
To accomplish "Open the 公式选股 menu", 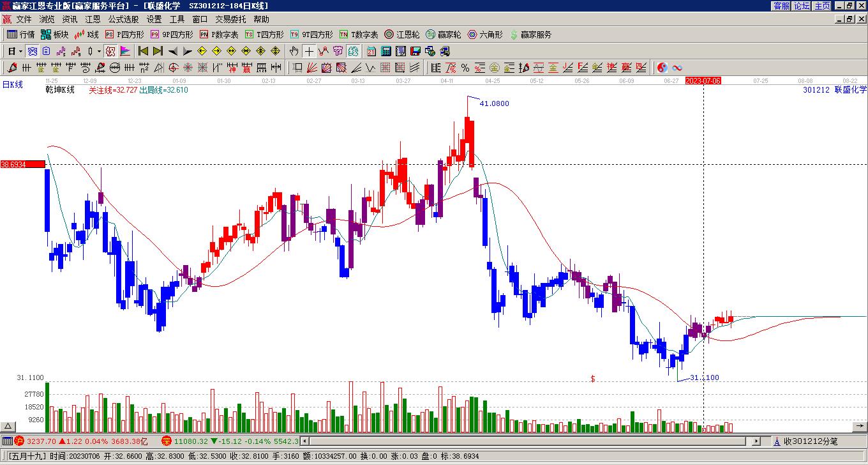I will coord(124,20).
